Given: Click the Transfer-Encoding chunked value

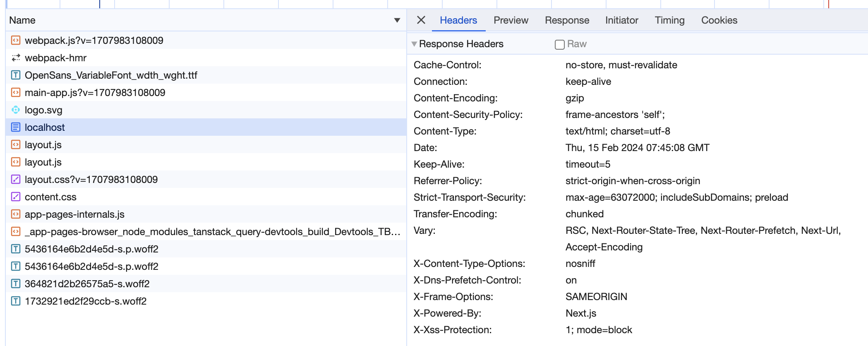Looking at the screenshot, I should (x=585, y=214).
